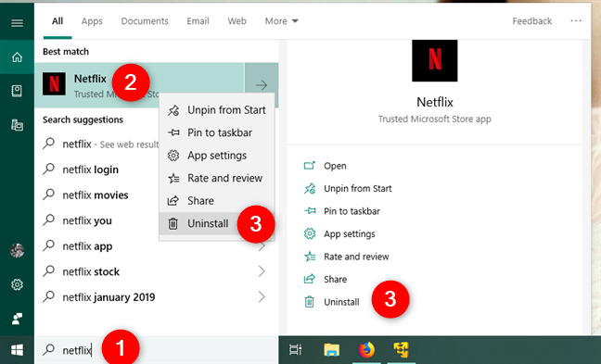Screen dimensions: 601x364
Task: Choose Uninstall in context menu
Action: pyautogui.click(x=217, y=223)
